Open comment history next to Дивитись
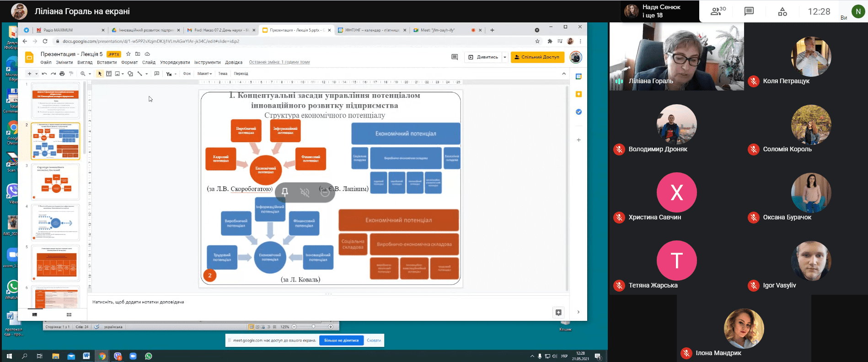This screenshot has width=868, height=362. pos(455,57)
